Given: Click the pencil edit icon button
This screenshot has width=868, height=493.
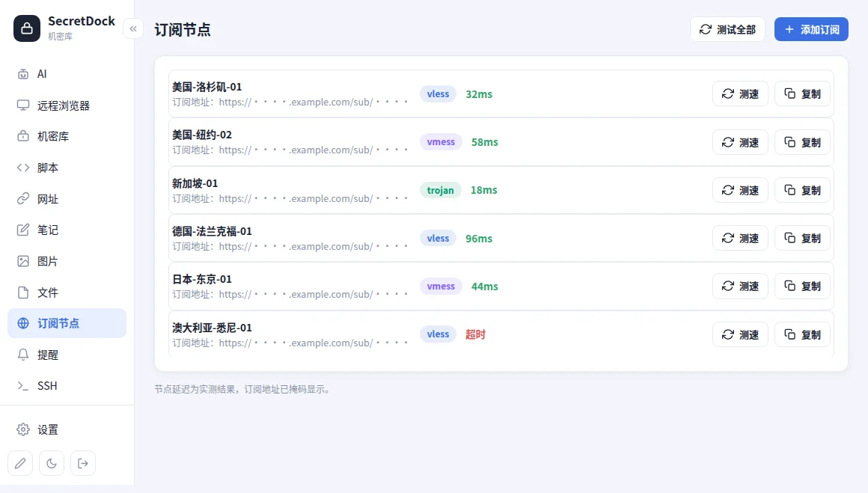Looking at the screenshot, I should (x=20, y=463).
